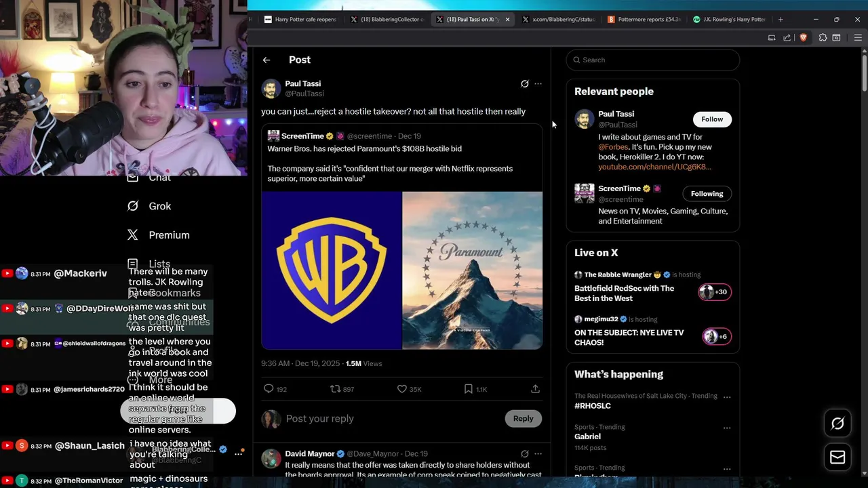This screenshot has width=868, height=488.
Task: Click the X search box
Action: point(652,60)
